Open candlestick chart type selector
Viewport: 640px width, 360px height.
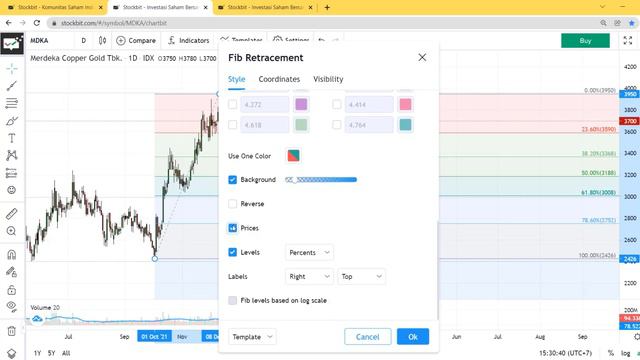[x=102, y=40]
